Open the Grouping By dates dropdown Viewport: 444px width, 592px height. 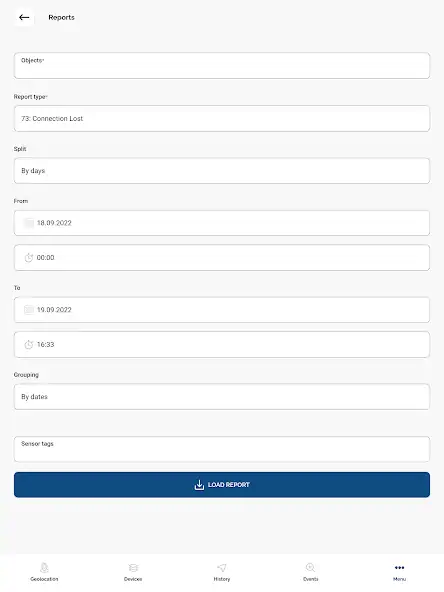[222, 397]
